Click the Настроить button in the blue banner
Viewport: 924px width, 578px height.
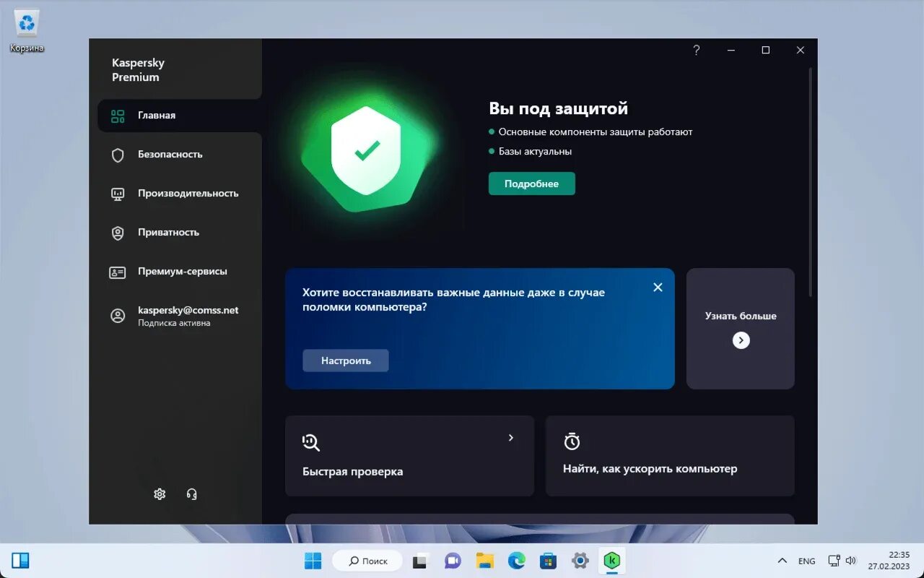[346, 361]
